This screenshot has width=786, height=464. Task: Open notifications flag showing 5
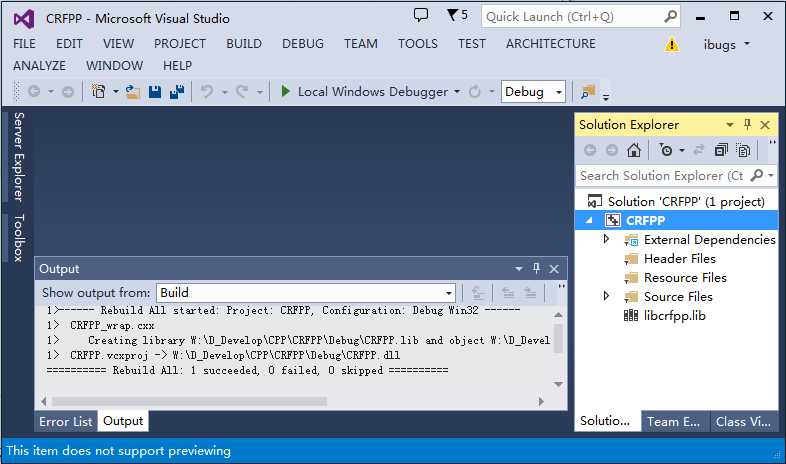point(457,16)
